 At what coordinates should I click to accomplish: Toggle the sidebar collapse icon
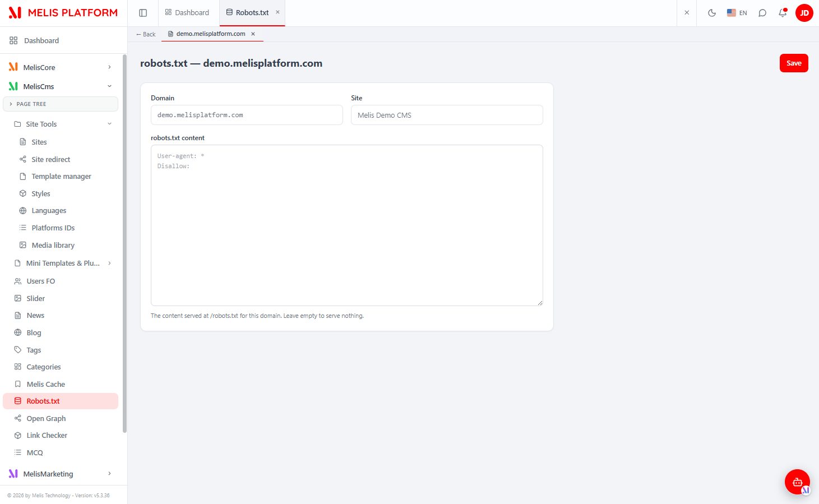tap(143, 13)
